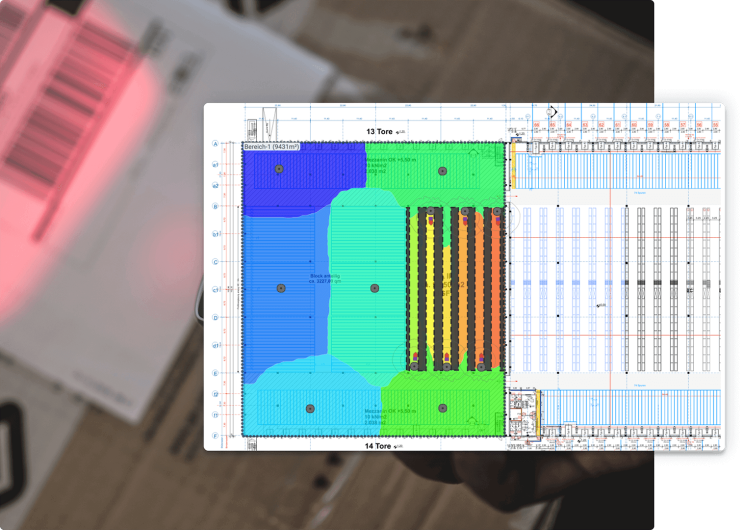Select the 'Bereich-1 (9431m²)' area label
This screenshot has width=744, height=530.
273,147
